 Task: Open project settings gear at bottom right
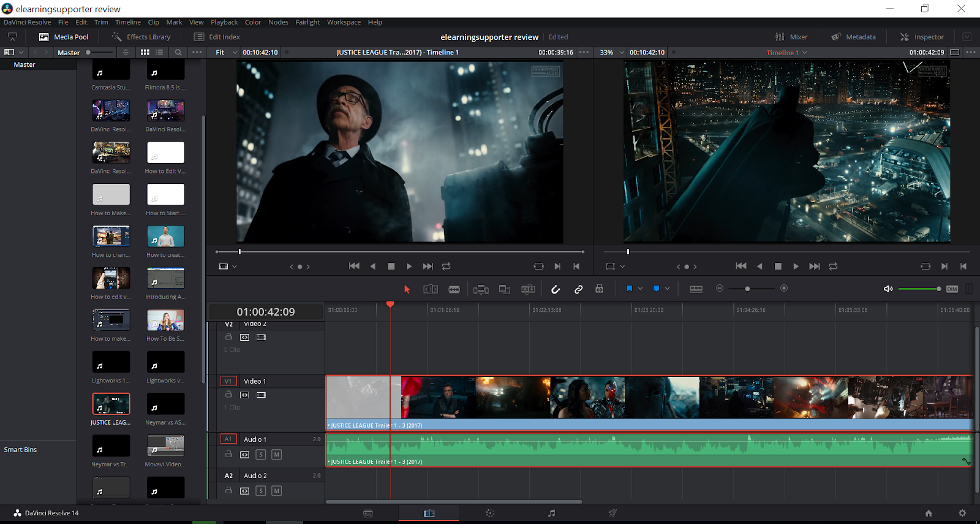point(962,513)
